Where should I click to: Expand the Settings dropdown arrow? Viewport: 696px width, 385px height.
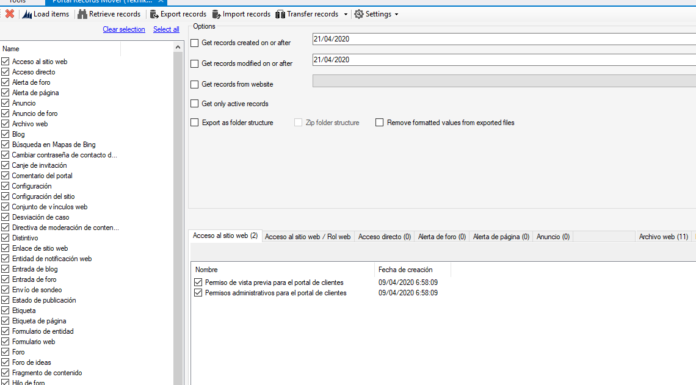tap(396, 14)
